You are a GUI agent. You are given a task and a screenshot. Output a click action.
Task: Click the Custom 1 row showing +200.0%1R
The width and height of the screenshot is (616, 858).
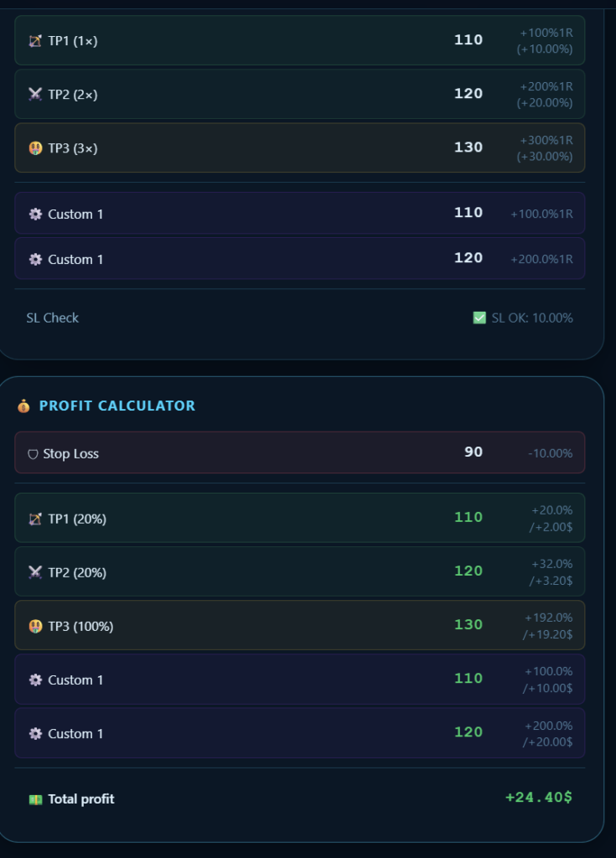tap(299, 258)
